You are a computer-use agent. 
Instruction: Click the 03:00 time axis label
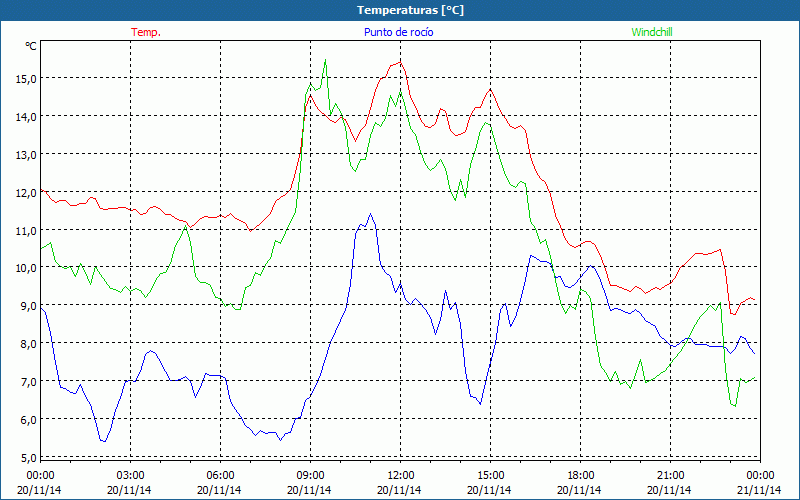[130, 475]
